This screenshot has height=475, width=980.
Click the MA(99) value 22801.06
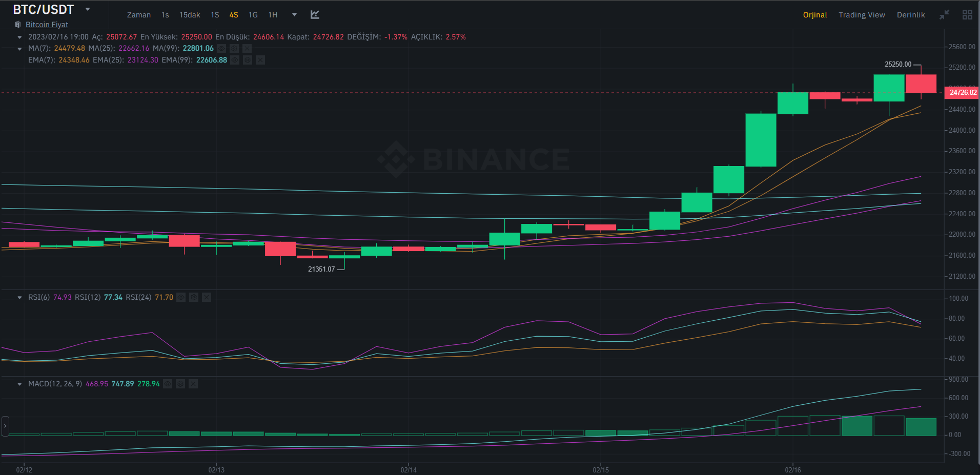[x=198, y=48]
